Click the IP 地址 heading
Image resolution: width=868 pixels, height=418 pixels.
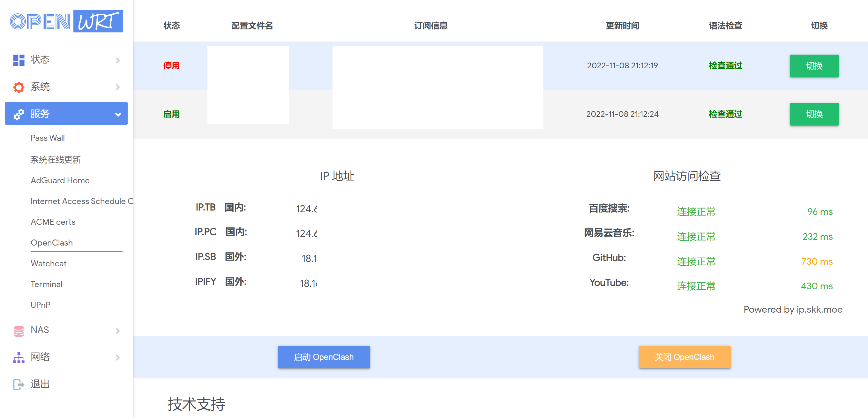click(x=337, y=176)
